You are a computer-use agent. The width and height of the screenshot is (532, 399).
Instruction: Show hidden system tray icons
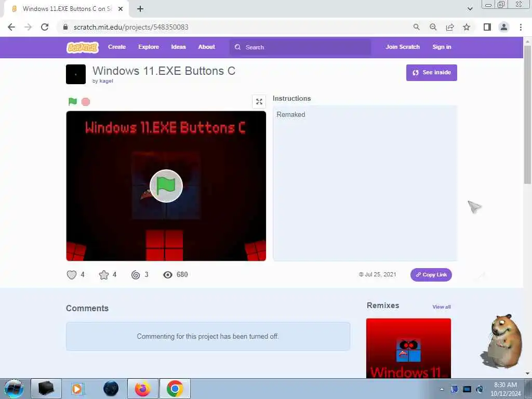442,390
